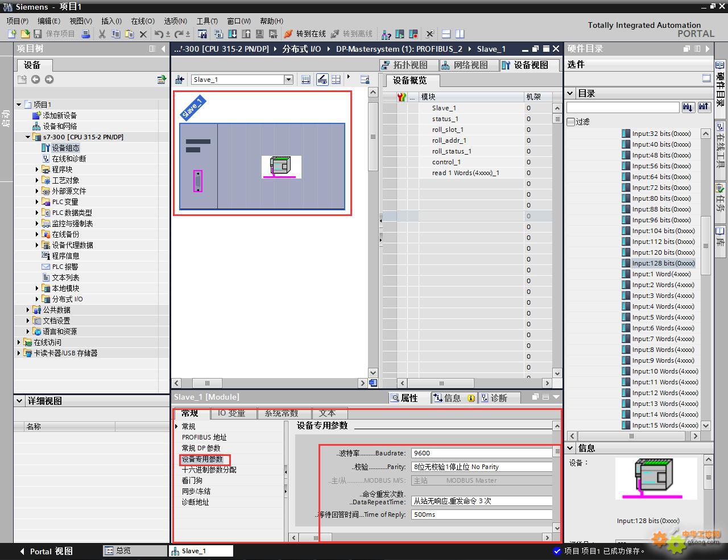
Task: Click the horizontal split editor icon
Action: click(446, 34)
